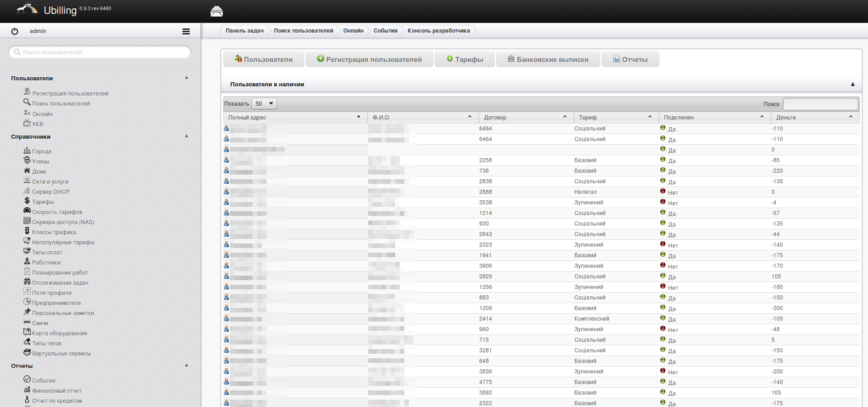This screenshot has width=868, height=407.
Task: Click user profile icon for contract 2258
Action: [226, 160]
